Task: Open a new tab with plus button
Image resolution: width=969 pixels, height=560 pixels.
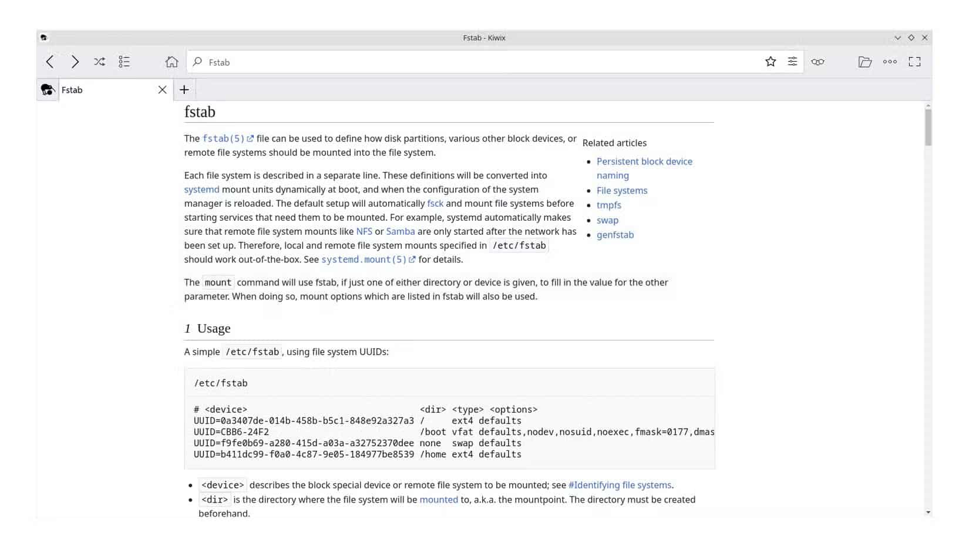Action: coord(184,89)
